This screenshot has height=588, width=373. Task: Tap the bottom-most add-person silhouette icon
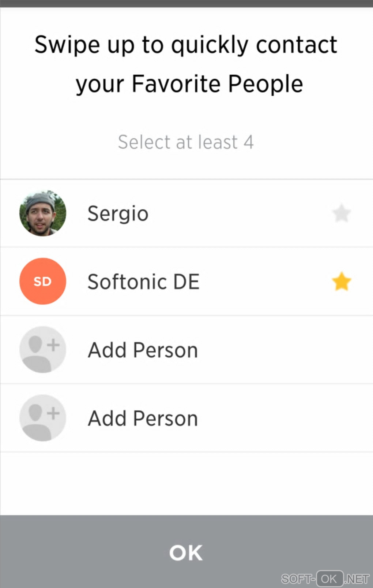(x=43, y=418)
